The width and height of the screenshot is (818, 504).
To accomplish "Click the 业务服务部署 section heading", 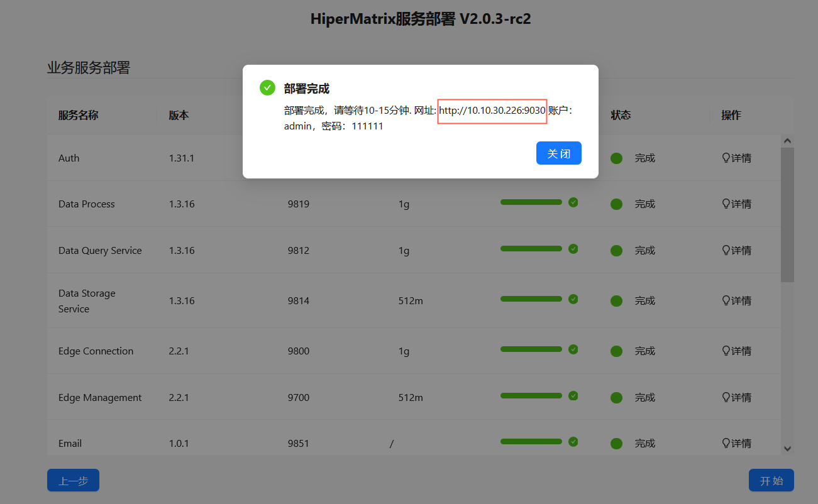I will pyautogui.click(x=89, y=68).
